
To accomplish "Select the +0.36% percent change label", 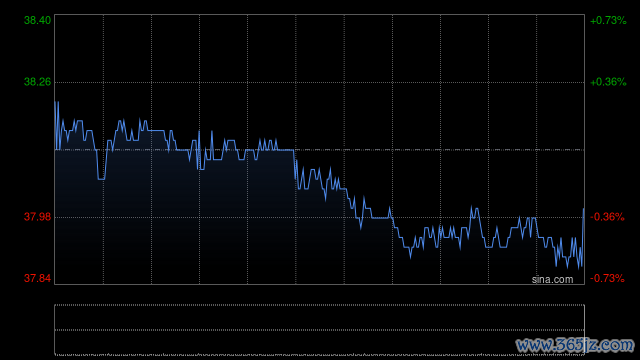I will tap(608, 82).
